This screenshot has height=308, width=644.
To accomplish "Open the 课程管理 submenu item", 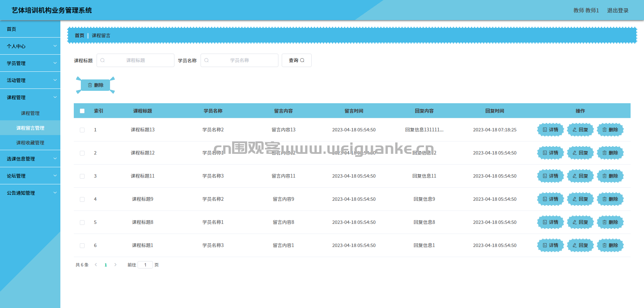I will pyautogui.click(x=30, y=113).
